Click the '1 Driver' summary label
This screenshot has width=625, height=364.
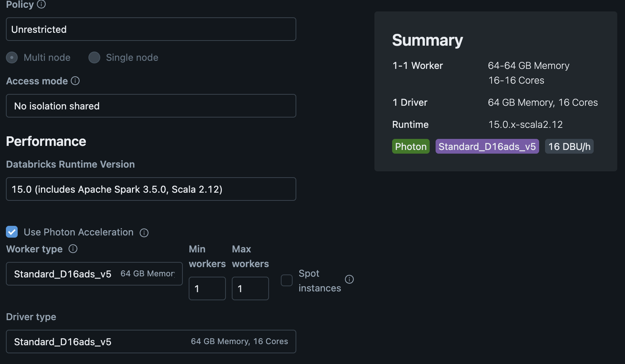click(410, 102)
